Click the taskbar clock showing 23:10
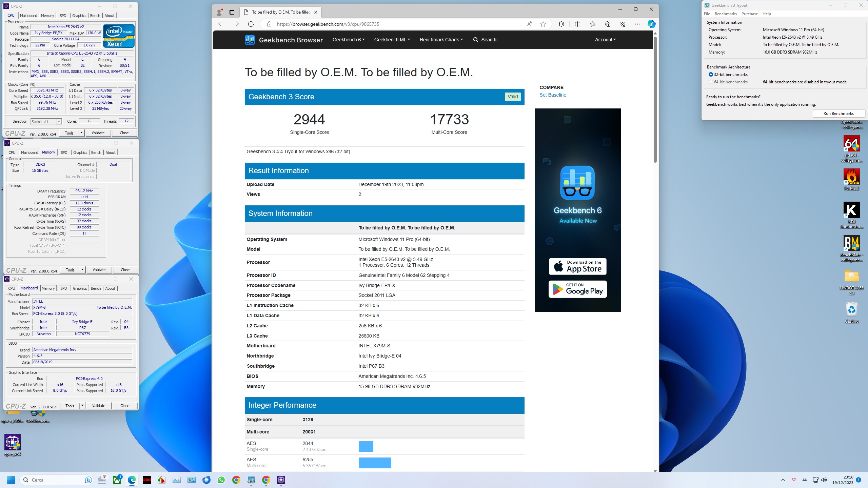The image size is (868, 488). click(x=843, y=480)
